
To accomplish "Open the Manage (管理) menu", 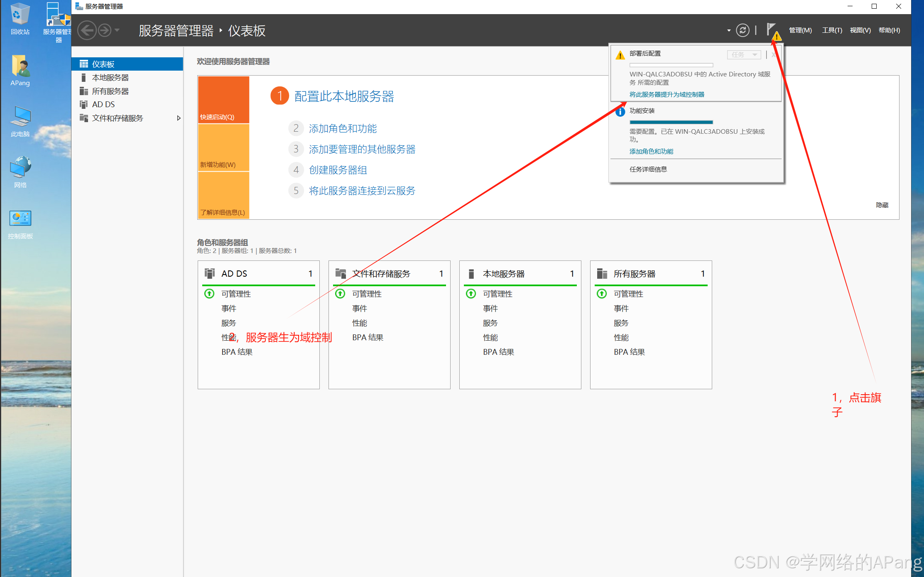I will pyautogui.click(x=800, y=30).
